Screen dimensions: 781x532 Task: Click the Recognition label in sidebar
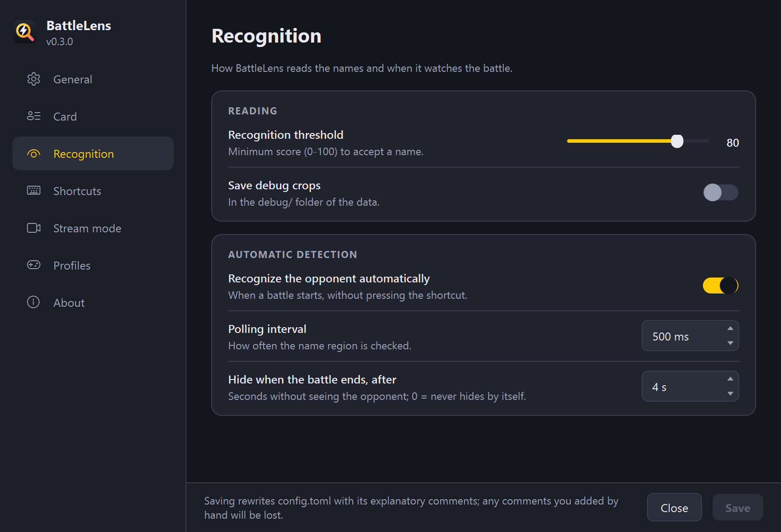click(83, 154)
